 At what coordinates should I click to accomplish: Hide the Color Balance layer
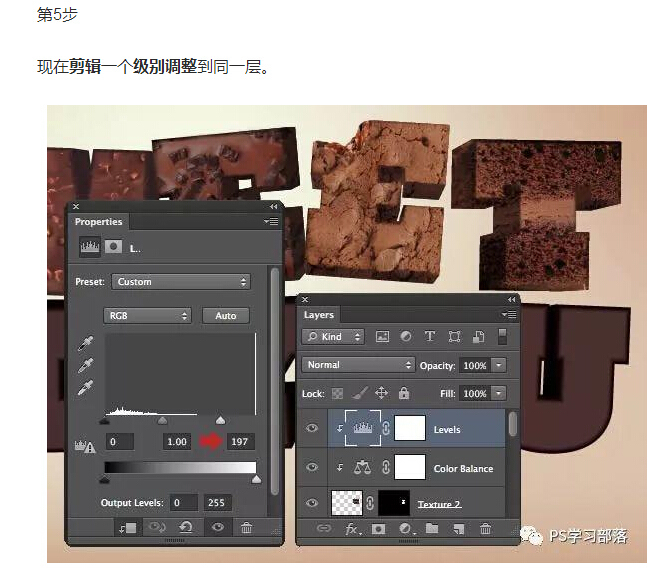(x=312, y=467)
